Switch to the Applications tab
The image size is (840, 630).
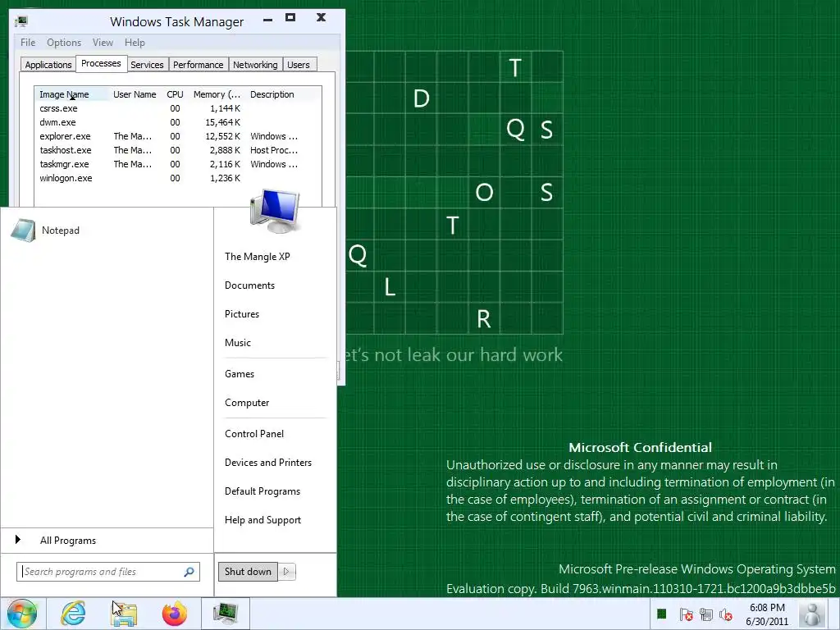(x=48, y=65)
